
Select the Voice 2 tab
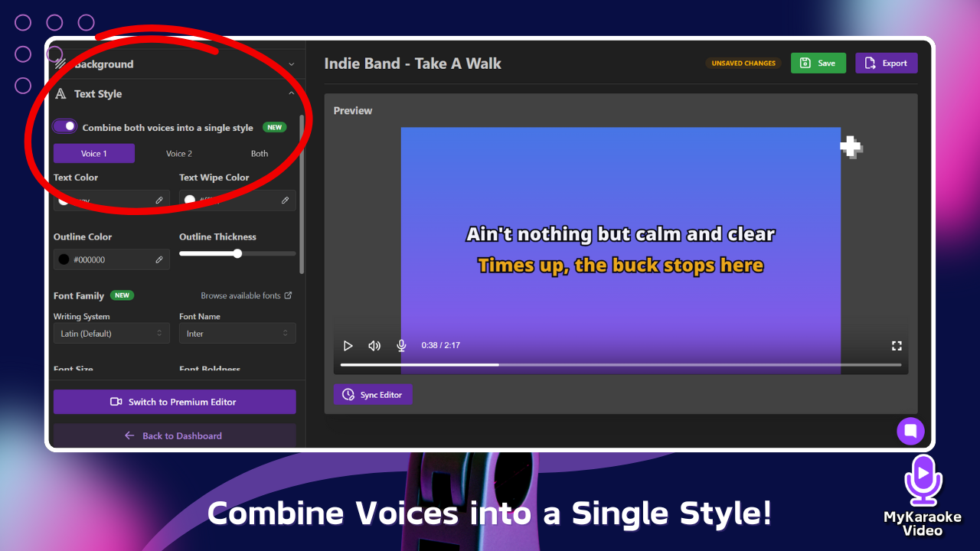[x=179, y=153]
